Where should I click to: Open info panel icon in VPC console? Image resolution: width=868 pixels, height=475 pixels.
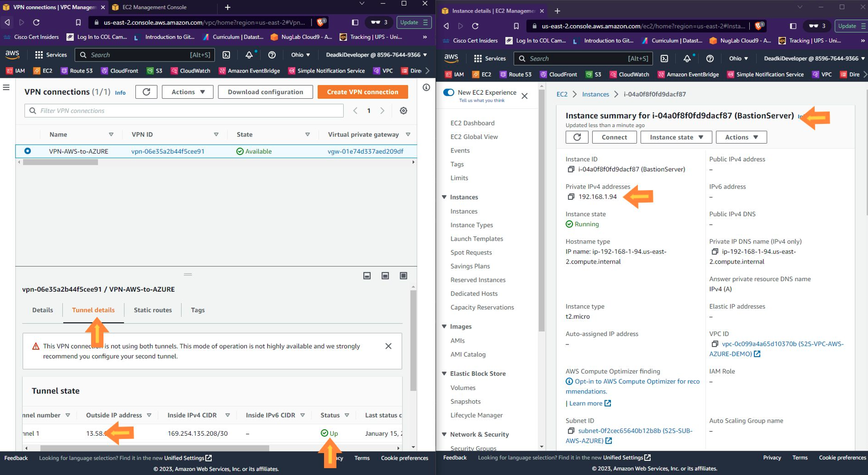coord(426,87)
